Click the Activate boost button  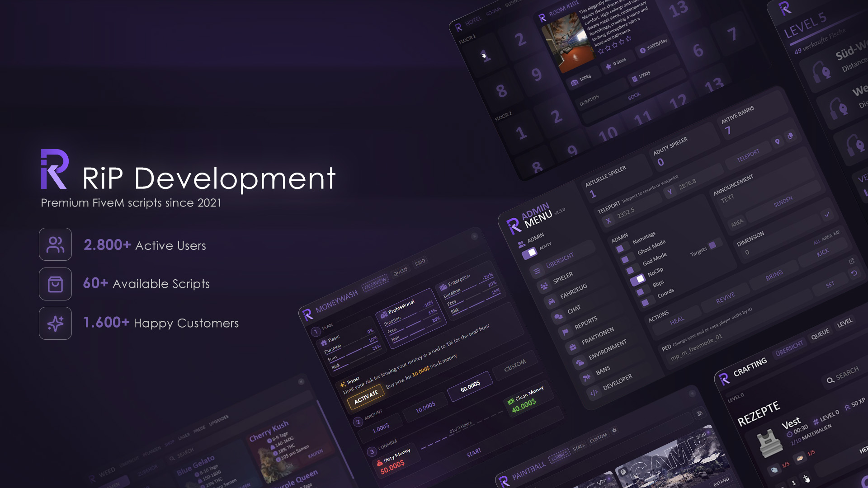[366, 397]
